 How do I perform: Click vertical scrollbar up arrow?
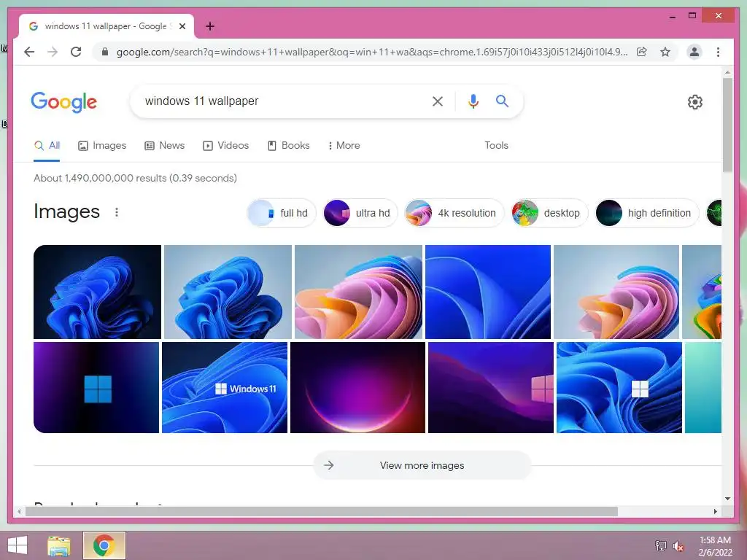727,73
